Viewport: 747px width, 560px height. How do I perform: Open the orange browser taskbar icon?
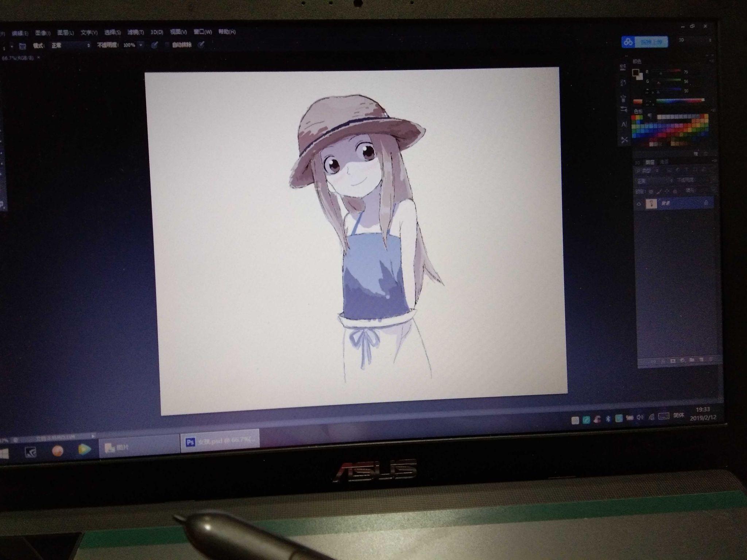click(58, 451)
